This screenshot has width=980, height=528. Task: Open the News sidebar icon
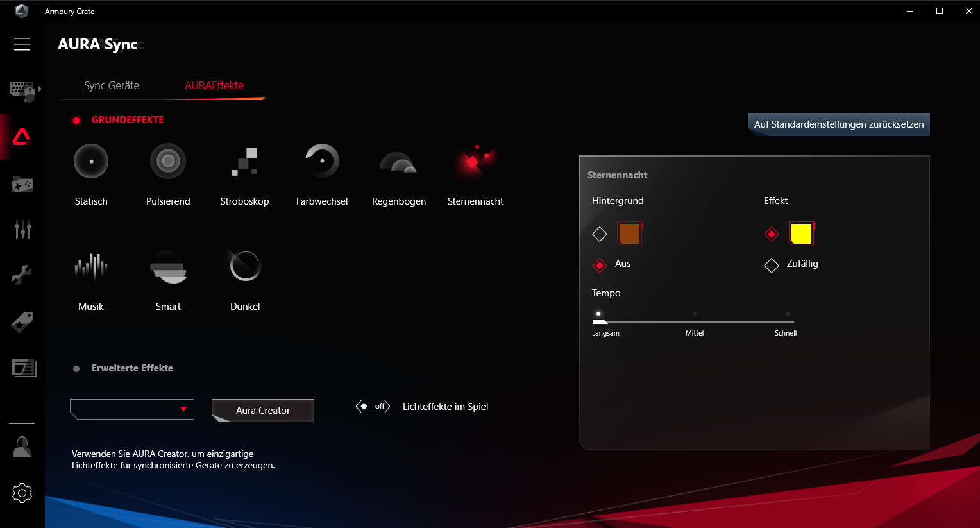(x=24, y=368)
